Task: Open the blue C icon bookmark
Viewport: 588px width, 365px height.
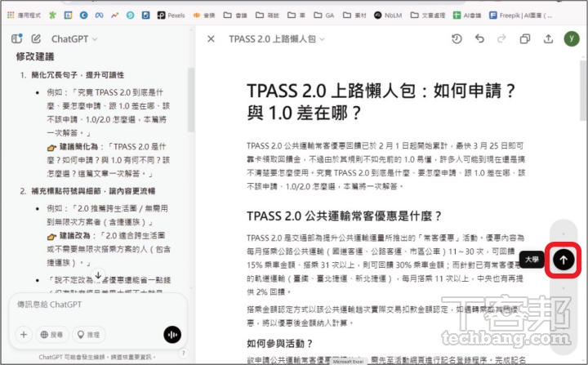Action: coord(83,15)
